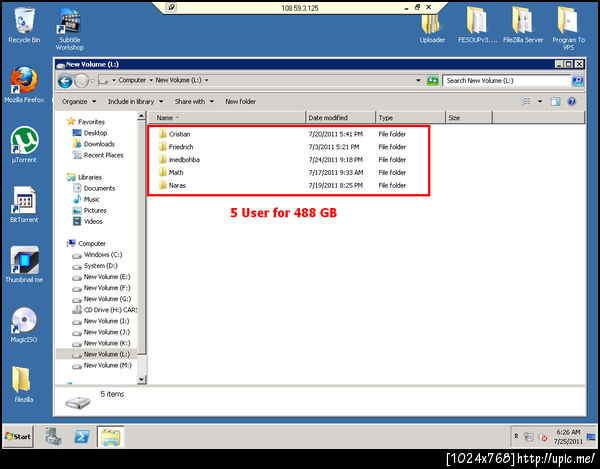600x469 pixels.
Task: Open the Thumbnail me shortcut
Action: 24,264
